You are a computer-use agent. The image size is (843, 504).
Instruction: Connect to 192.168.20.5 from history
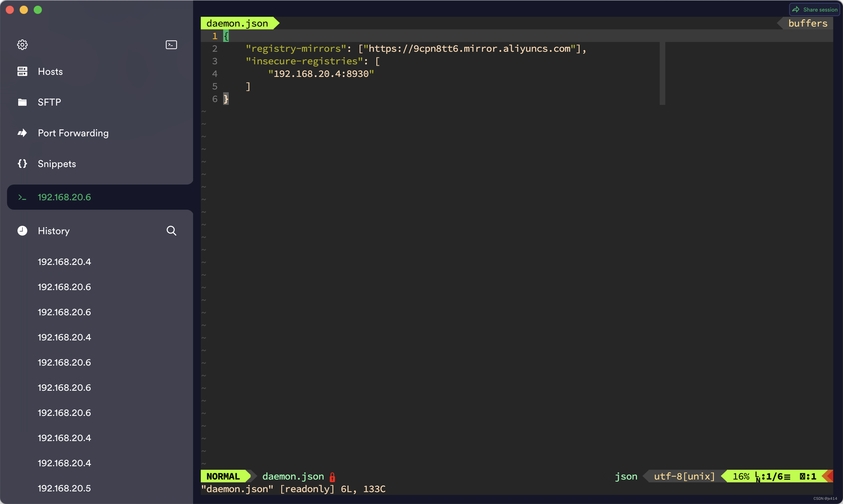point(64,488)
